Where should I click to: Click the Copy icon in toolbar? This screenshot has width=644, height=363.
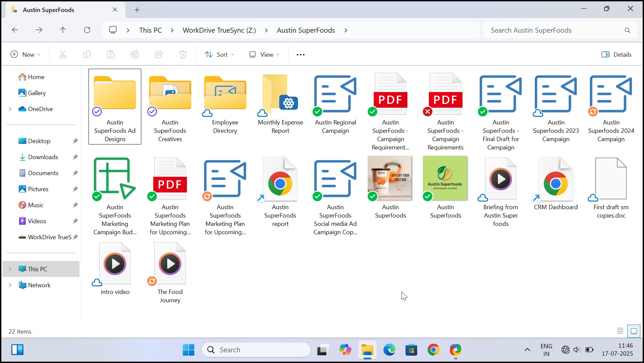[87, 54]
